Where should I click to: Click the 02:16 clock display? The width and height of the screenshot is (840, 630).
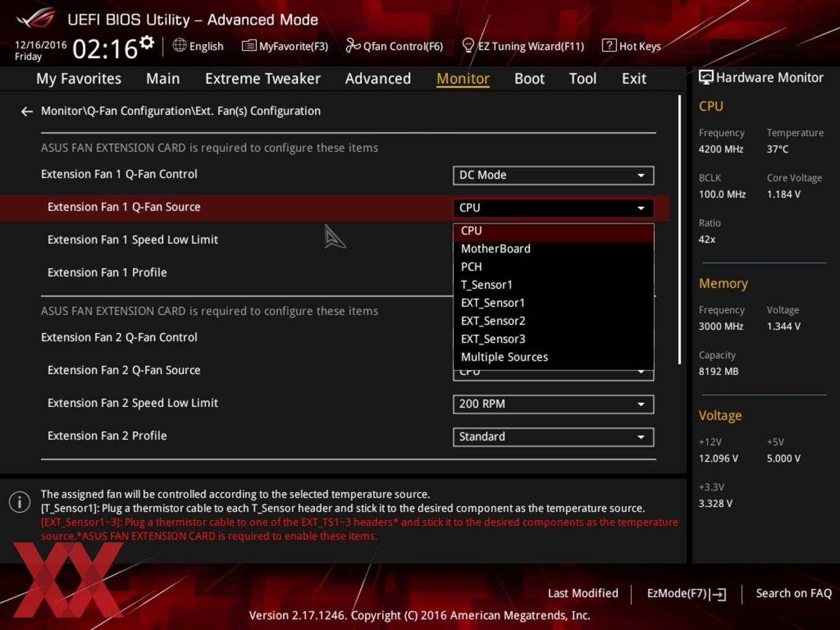point(105,49)
